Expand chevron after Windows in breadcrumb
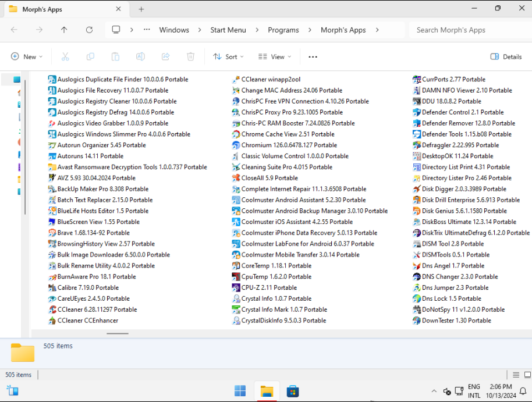This screenshot has width=532, height=402. click(x=200, y=30)
